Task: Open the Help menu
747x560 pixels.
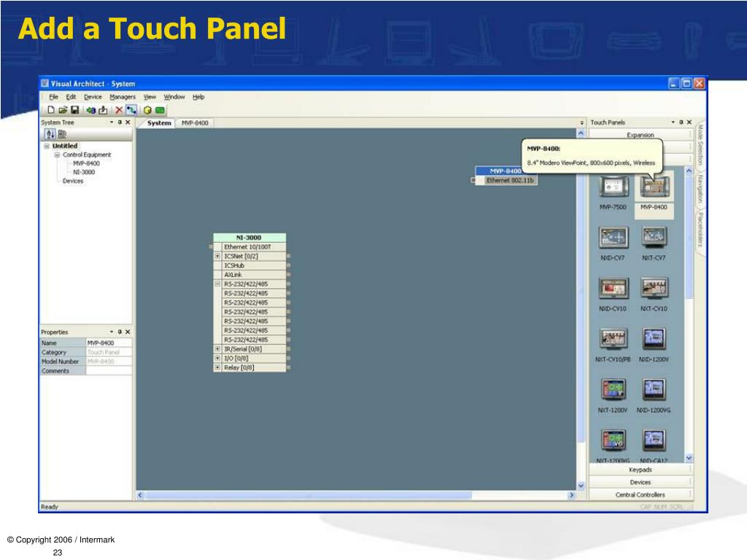Action: click(198, 97)
